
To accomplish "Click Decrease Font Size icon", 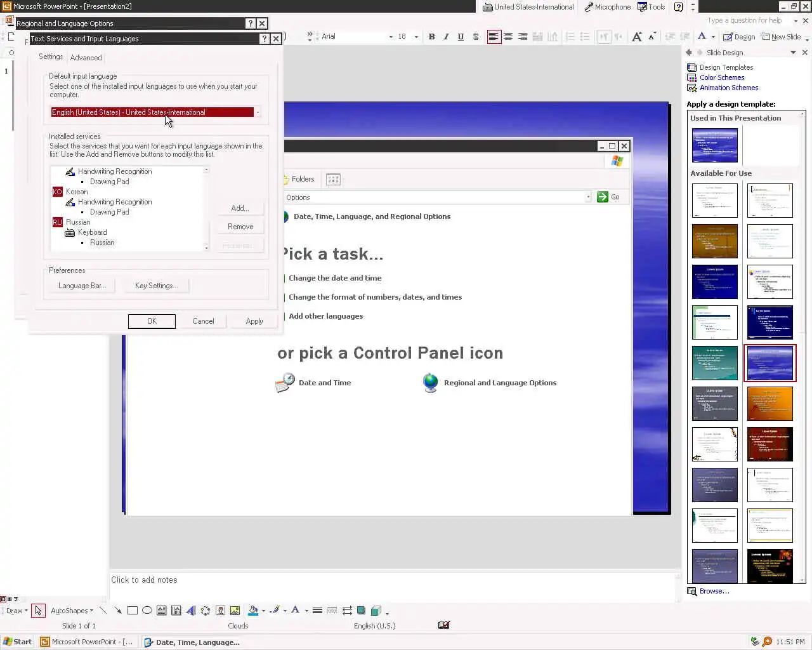I will click(x=652, y=37).
